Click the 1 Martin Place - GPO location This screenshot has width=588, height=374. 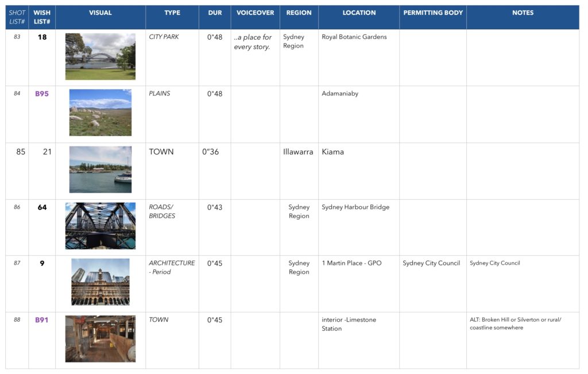click(351, 263)
